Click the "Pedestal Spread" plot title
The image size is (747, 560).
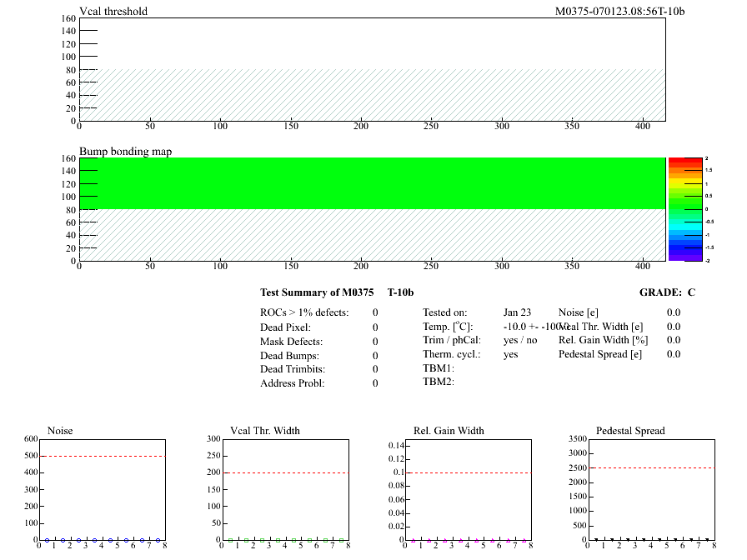coord(630,431)
